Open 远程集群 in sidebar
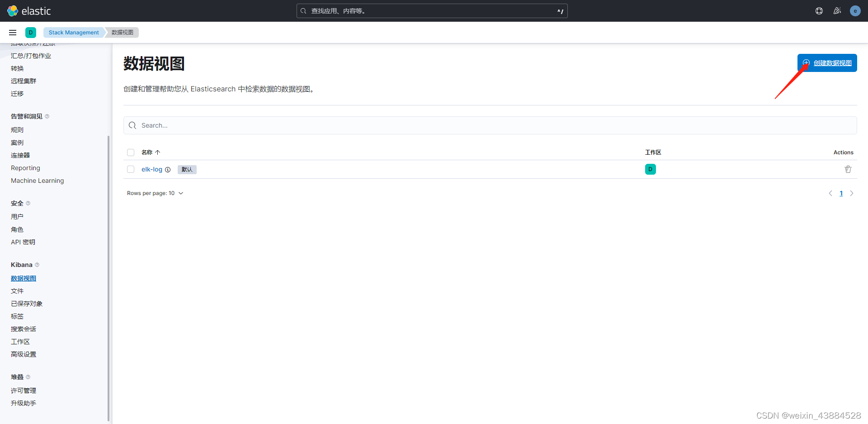The width and height of the screenshot is (868, 424). 24,81
